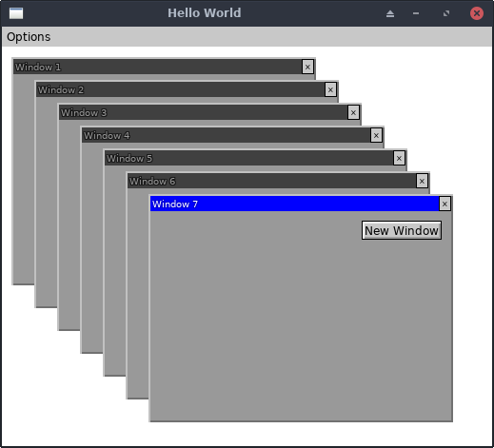Select the Window 2 title bar

(180, 89)
